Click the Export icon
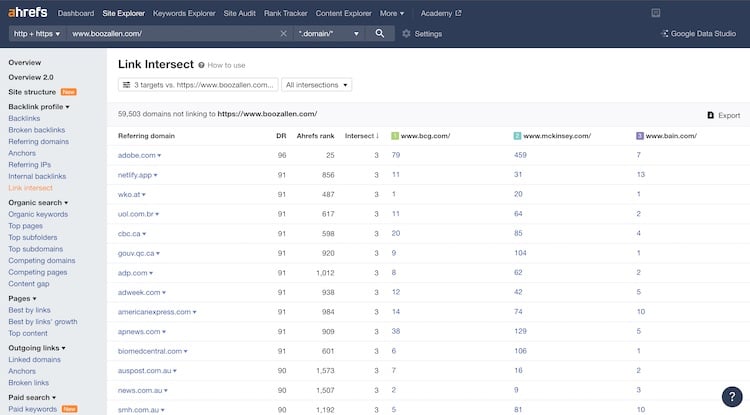The width and height of the screenshot is (750, 415). [711, 115]
